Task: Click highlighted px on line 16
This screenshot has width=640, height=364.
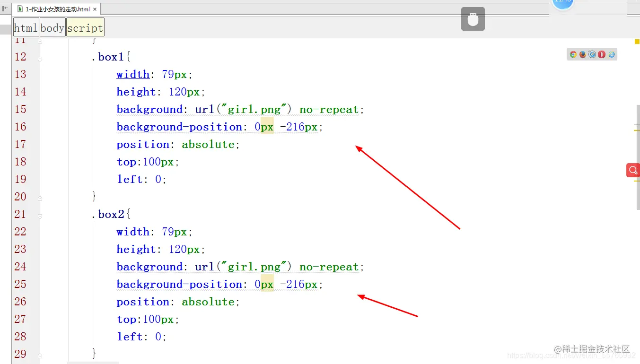Action: (x=267, y=127)
